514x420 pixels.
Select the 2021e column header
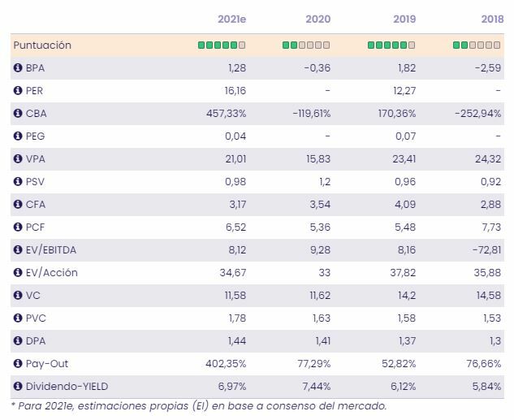tap(231, 19)
